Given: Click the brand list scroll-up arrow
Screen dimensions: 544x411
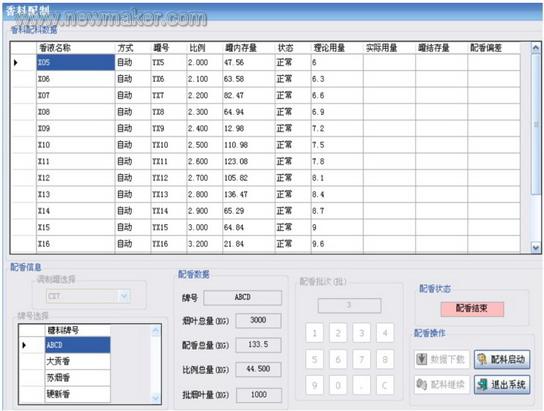Looking at the screenshot, I should point(156,331).
